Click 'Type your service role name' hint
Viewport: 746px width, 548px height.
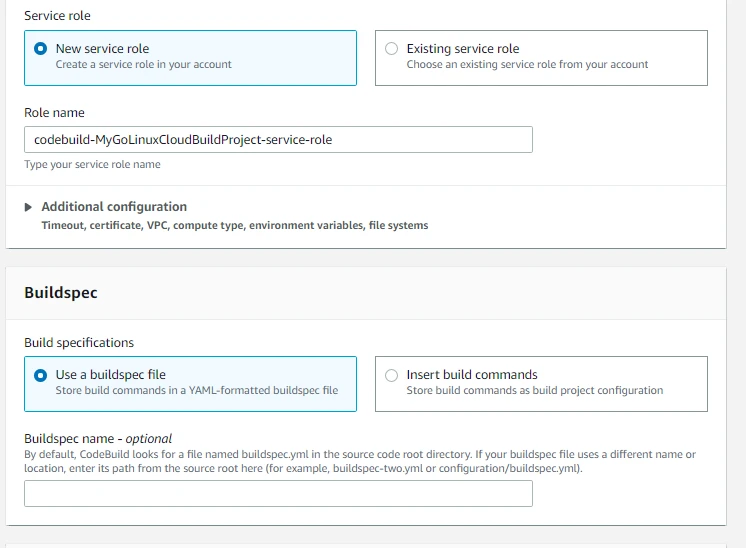92,165
